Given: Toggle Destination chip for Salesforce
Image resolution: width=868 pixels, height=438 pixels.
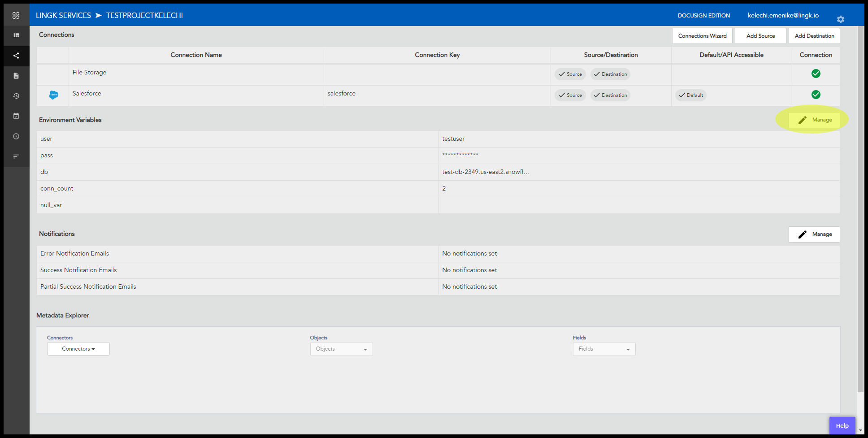Looking at the screenshot, I should (x=610, y=95).
